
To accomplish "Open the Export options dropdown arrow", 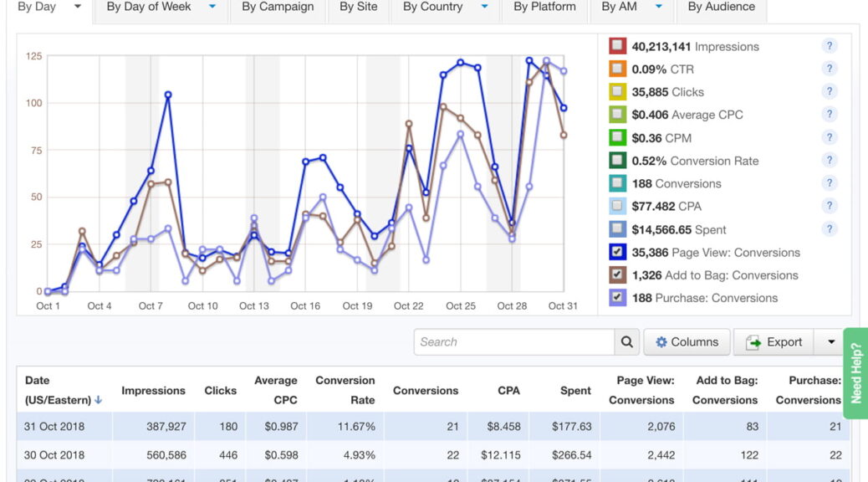I will pos(830,342).
